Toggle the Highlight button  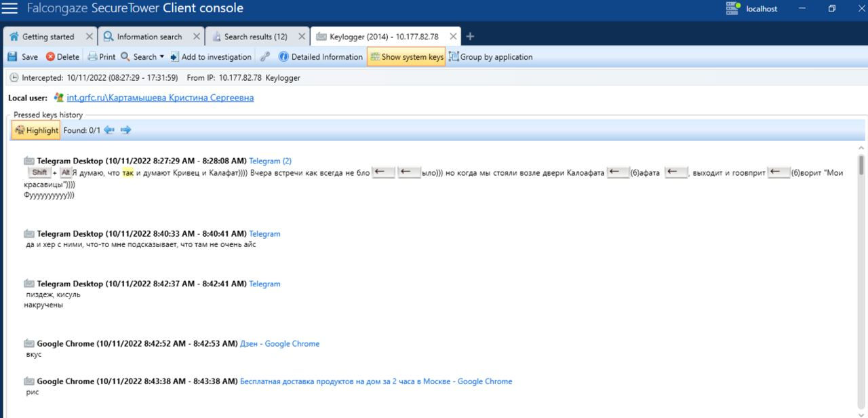click(36, 130)
